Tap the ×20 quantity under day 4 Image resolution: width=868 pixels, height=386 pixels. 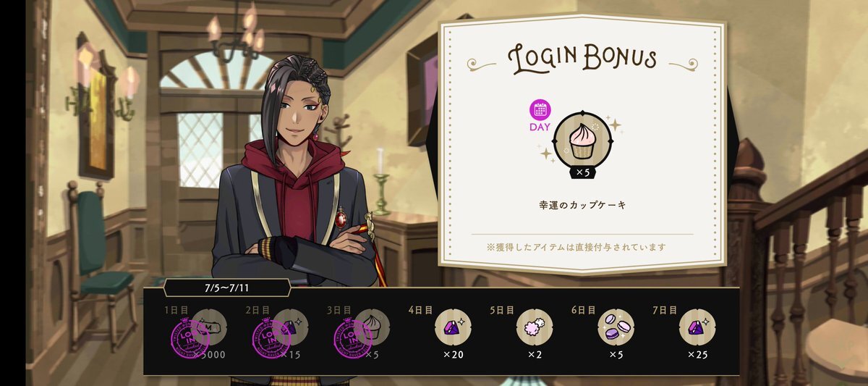pyautogui.click(x=453, y=355)
